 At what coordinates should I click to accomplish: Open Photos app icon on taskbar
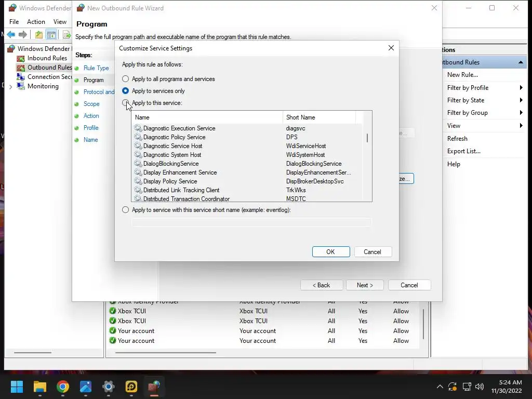[x=86, y=387]
